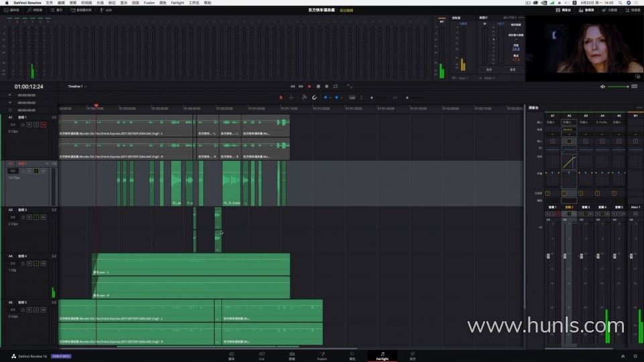Switch to the Cut page tab
This screenshot has width=644, height=362.
pyautogui.click(x=262, y=355)
